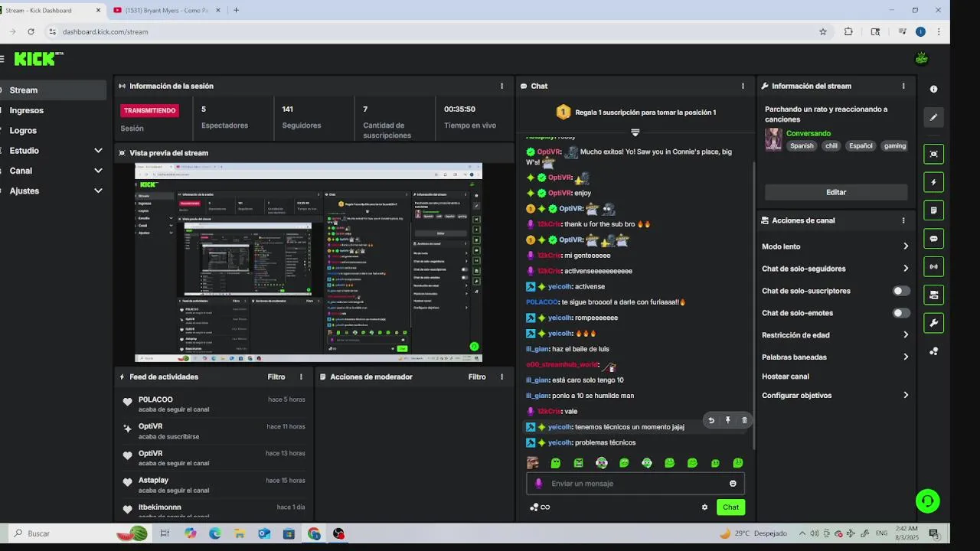Viewport: 980px width, 551px height.
Task: Click the Conversando category link
Action: click(x=808, y=133)
